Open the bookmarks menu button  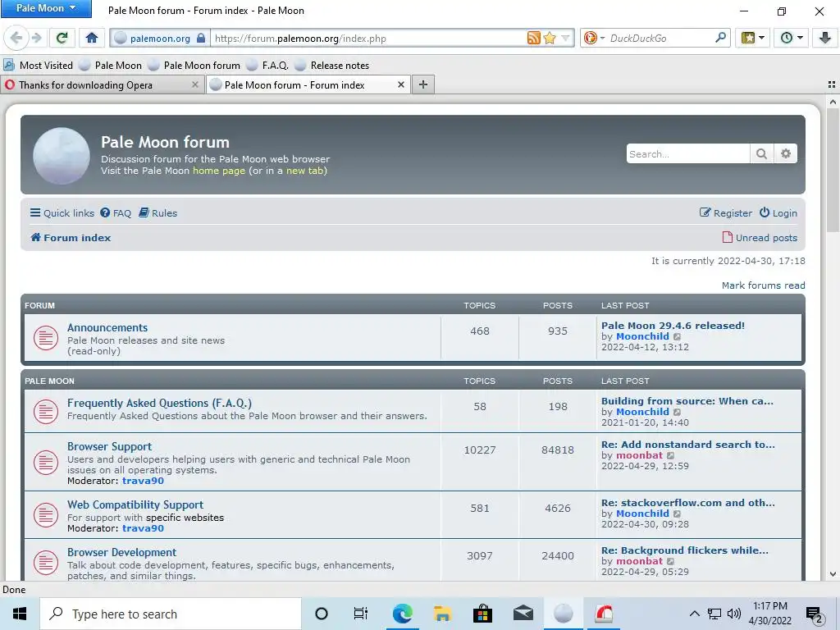[753, 38]
